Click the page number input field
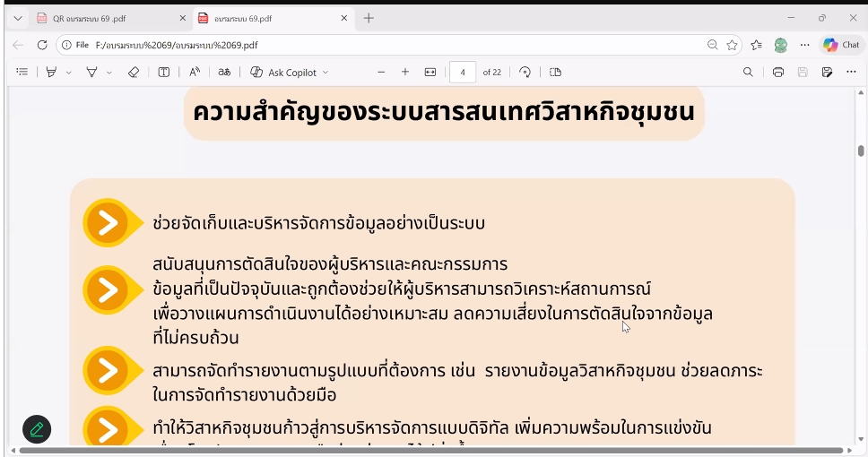Image resolution: width=868 pixels, height=457 pixels. pos(462,72)
